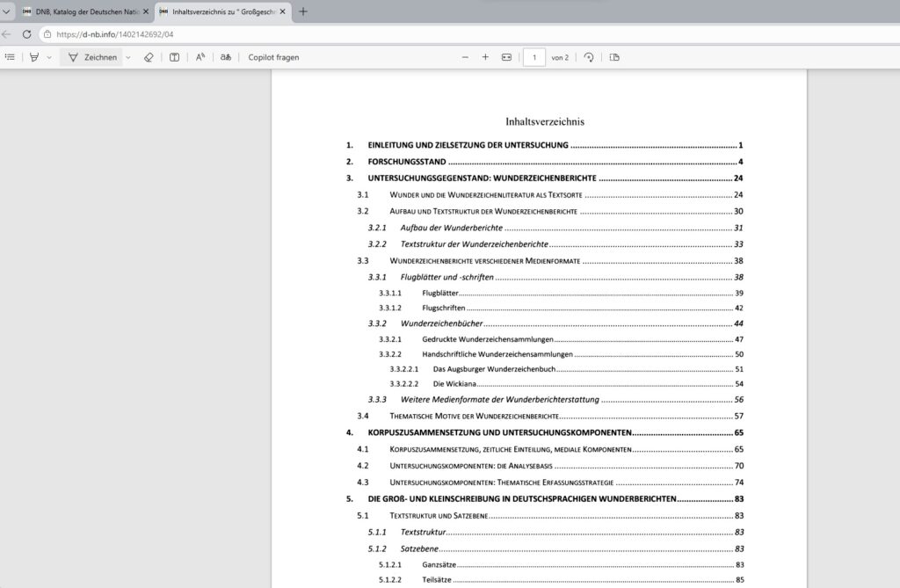This screenshot has width=900, height=588.
Task: Close the DNB Katalog tab
Action: coord(146,11)
